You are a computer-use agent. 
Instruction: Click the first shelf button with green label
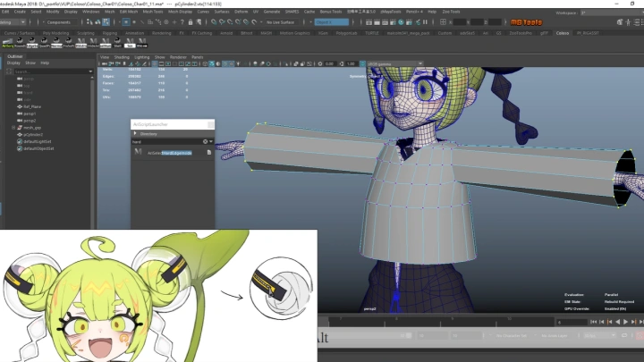coord(7,42)
